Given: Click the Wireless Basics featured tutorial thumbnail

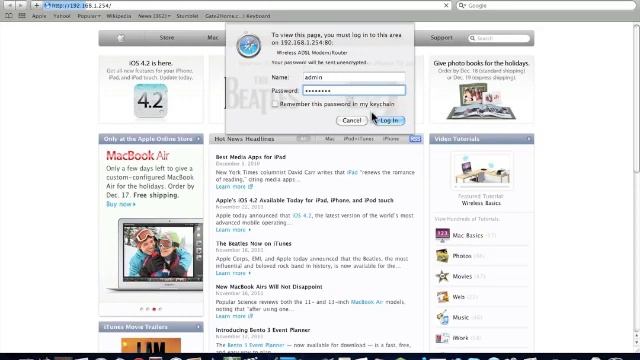Looking at the screenshot, I should (x=482, y=170).
